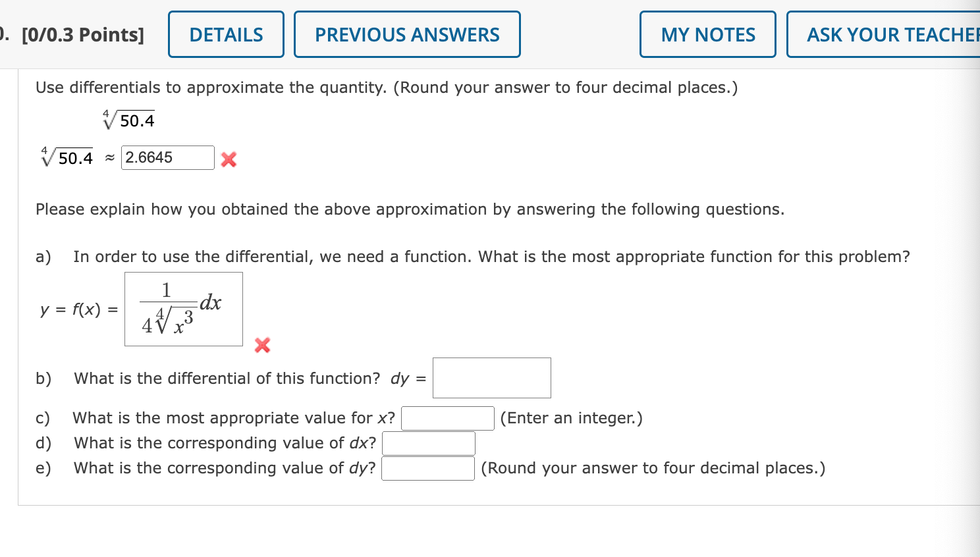Image resolution: width=980 pixels, height=557 pixels.
Task: Click the fraction shown in the f(x) answer
Action: (x=167, y=306)
